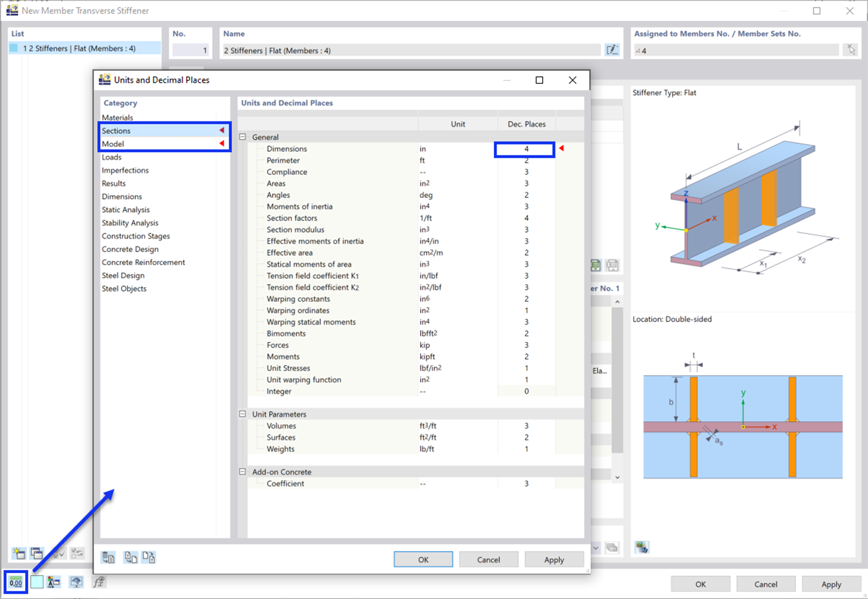Click the grayed import from Excel icon
Screen dimensions: 868x599
click(612, 266)
